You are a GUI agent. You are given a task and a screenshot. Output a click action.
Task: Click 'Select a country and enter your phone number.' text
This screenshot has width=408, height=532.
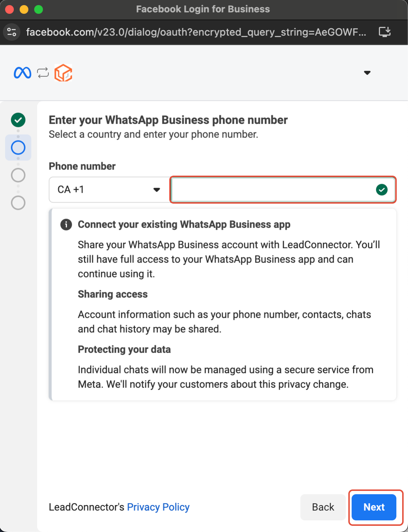point(154,134)
